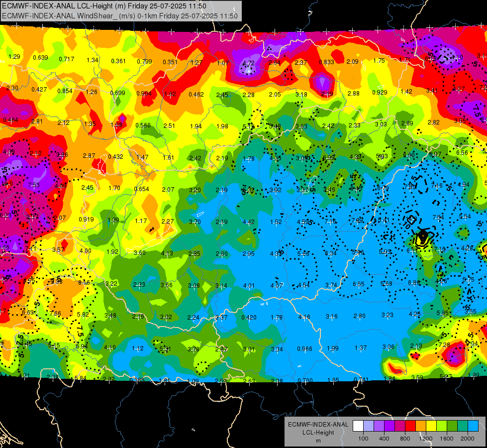Click the wind shear value 3.66
Viewport: 487px width, 448px height.
coord(167,285)
